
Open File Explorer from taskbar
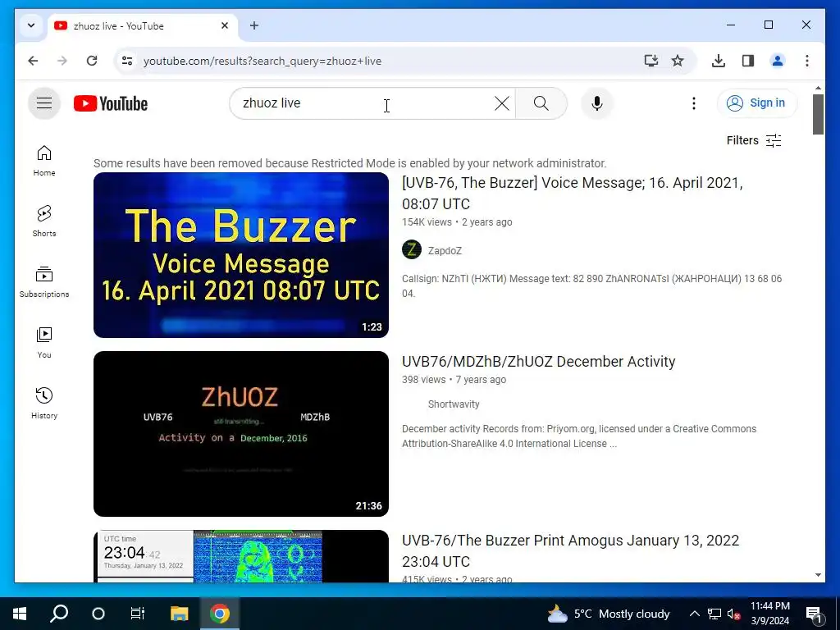[x=180, y=614]
